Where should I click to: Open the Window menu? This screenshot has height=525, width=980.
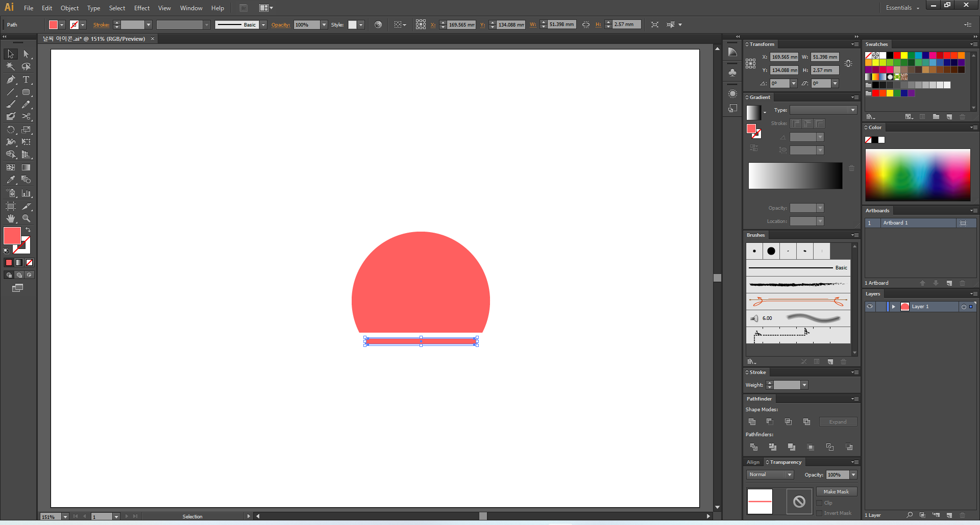pyautogui.click(x=191, y=8)
